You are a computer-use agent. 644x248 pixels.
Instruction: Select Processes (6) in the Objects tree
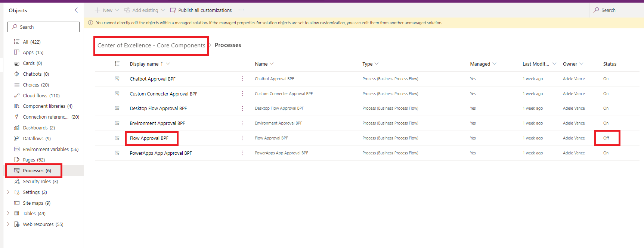37,170
